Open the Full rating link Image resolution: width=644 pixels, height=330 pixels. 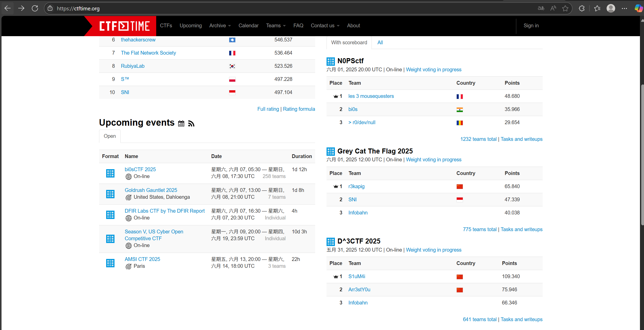[x=268, y=109]
